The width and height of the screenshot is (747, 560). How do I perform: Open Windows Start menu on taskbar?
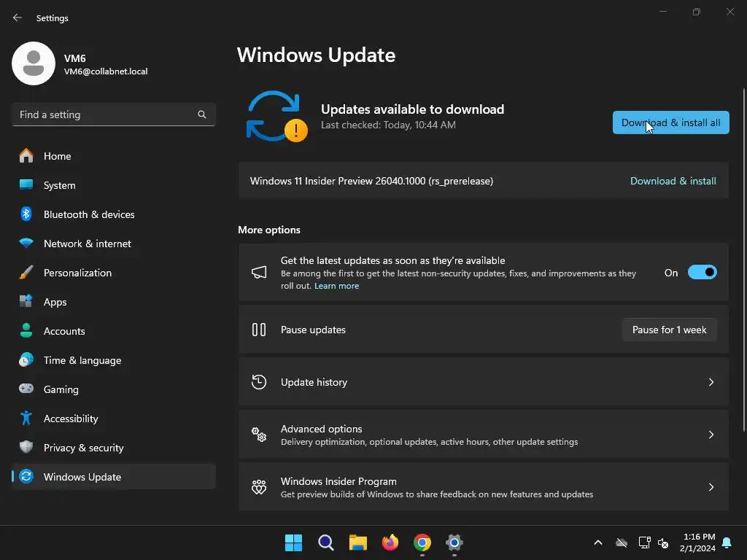click(x=293, y=542)
